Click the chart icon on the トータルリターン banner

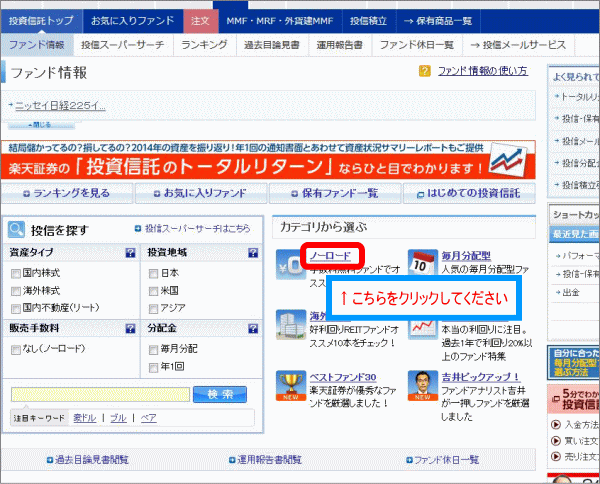pos(507,160)
